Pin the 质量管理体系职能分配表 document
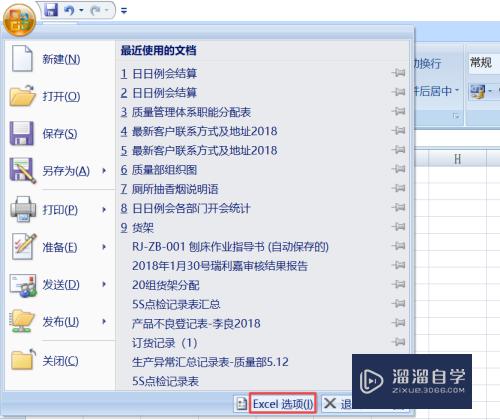 tap(399, 111)
